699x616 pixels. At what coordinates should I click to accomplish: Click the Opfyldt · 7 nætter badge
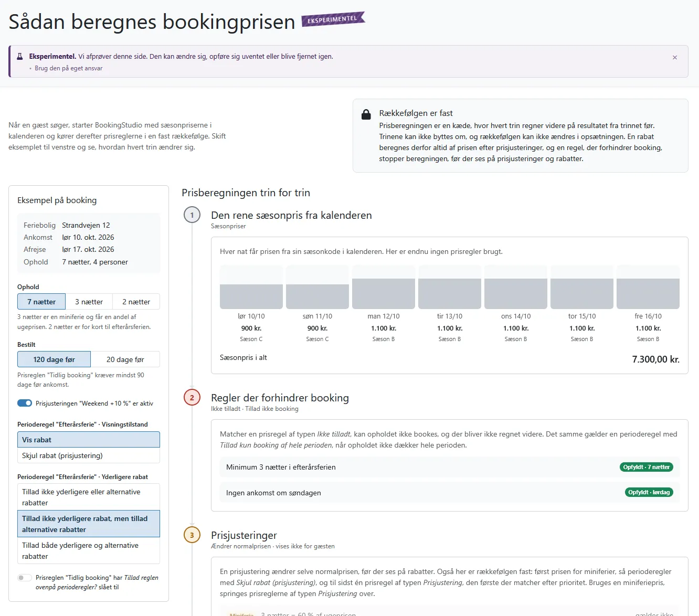coord(647,467)
